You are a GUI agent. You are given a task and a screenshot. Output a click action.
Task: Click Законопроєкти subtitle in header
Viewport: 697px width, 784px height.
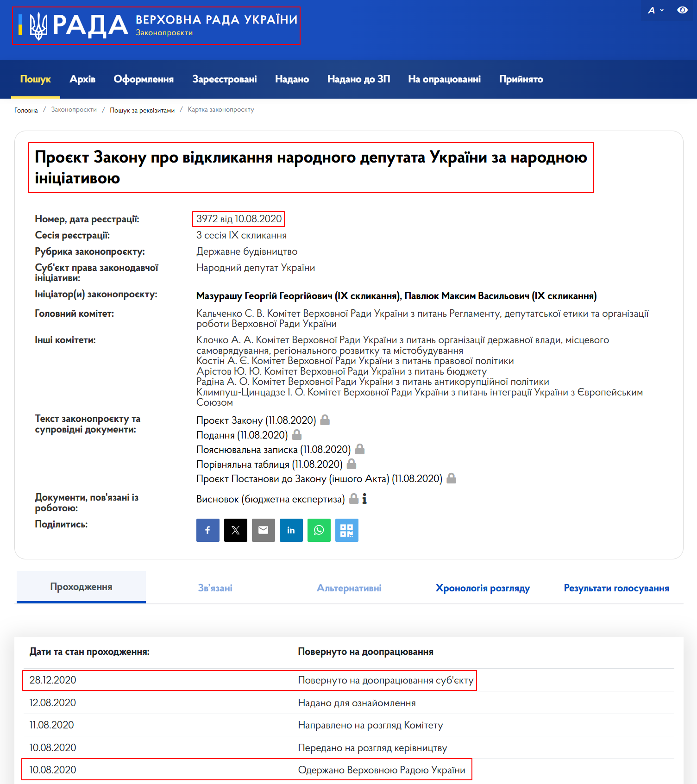coord(164,33)
